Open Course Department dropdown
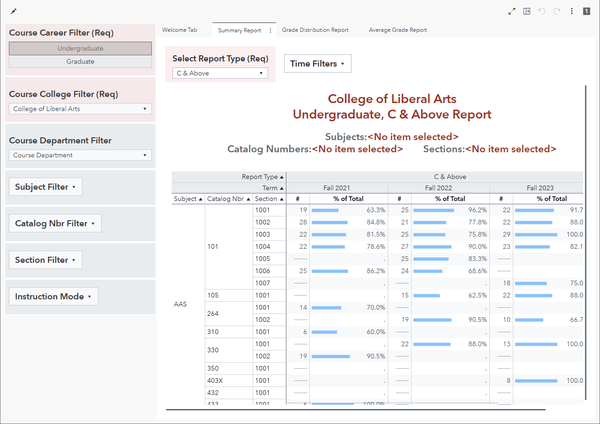The image size is (600, 424). (80, 155)
